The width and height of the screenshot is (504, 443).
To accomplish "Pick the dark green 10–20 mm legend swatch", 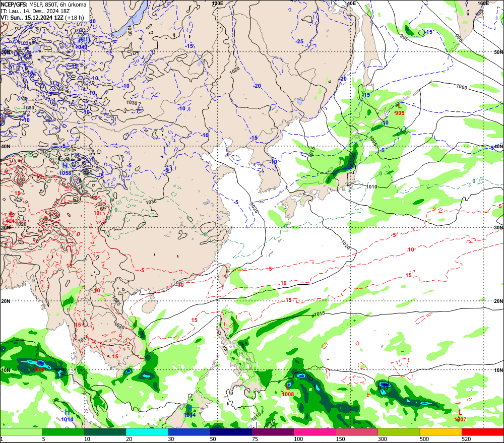I will tap(105, 432).
